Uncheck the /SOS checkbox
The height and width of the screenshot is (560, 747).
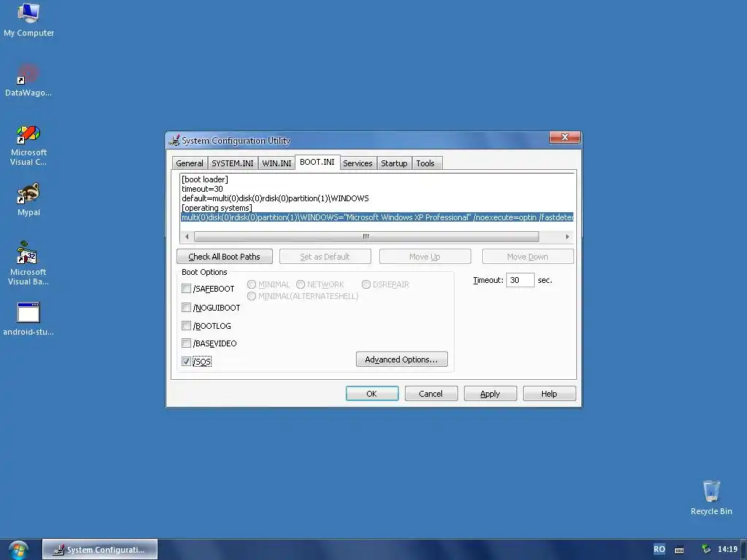tap(186, 362)
